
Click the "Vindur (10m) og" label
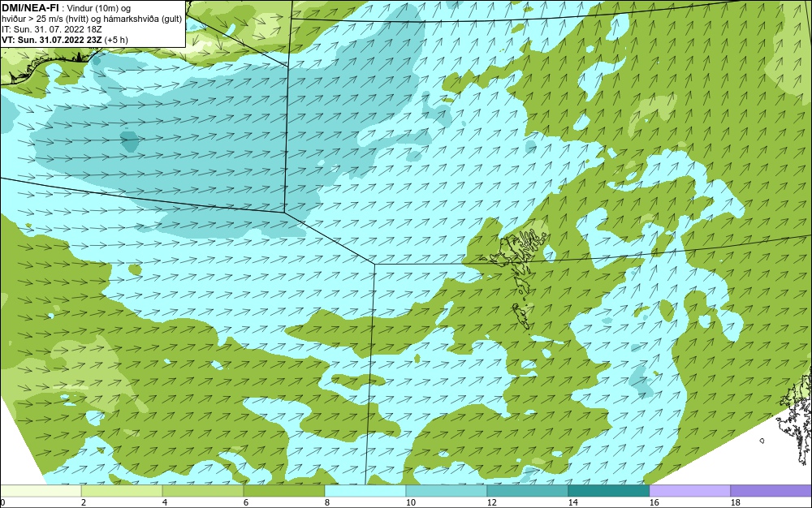[99, 9]
